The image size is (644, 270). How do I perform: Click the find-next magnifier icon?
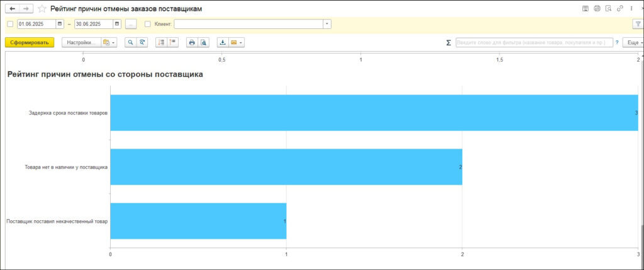click(142, 42)
